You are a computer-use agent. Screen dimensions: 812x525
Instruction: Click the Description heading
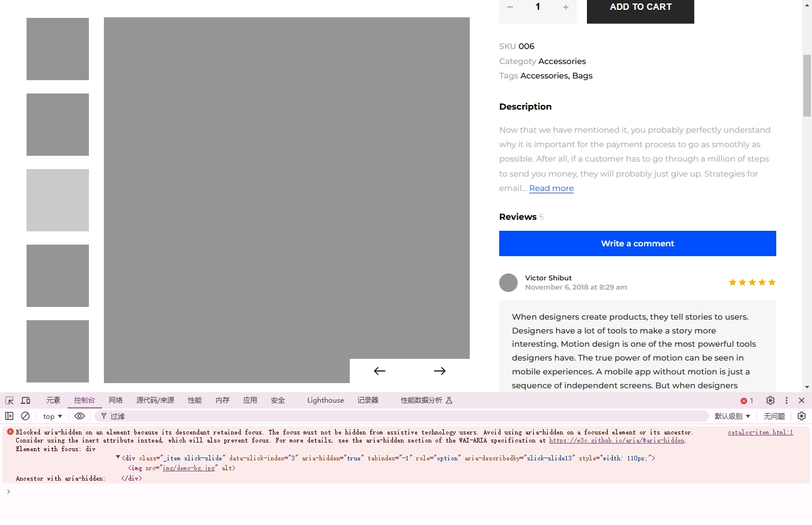[x=525, y=107]
